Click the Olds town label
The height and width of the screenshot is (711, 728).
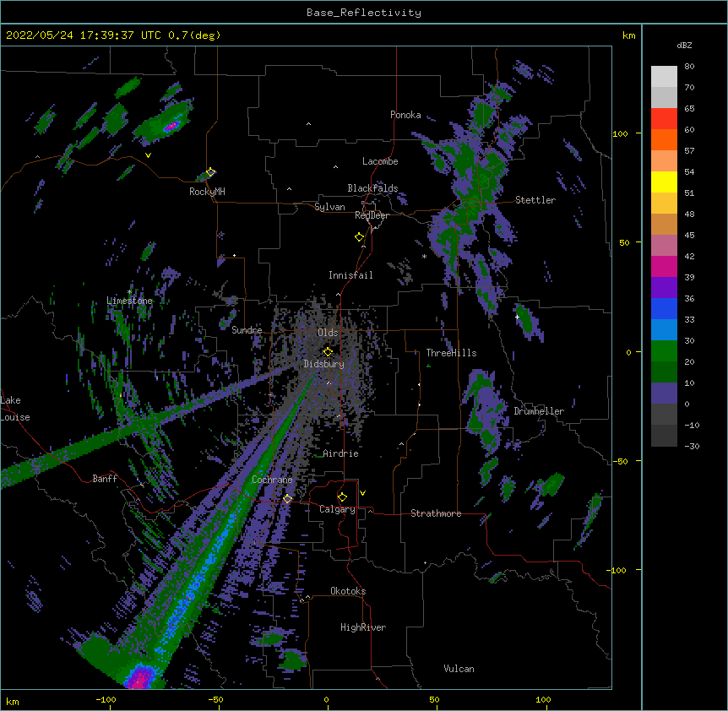[328, 333]
